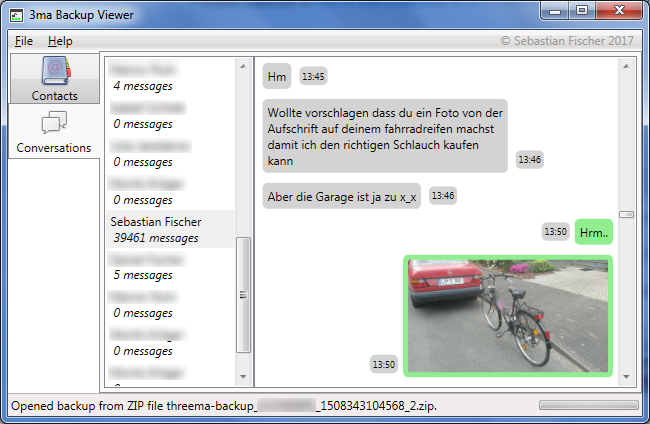
Task: Click the 13:46 timestamp next to Garage message
Action: (443, 195)
